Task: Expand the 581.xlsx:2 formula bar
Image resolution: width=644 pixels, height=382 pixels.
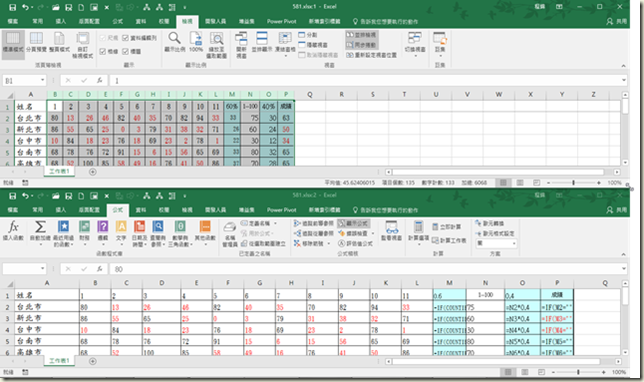Action: [624, 269]
